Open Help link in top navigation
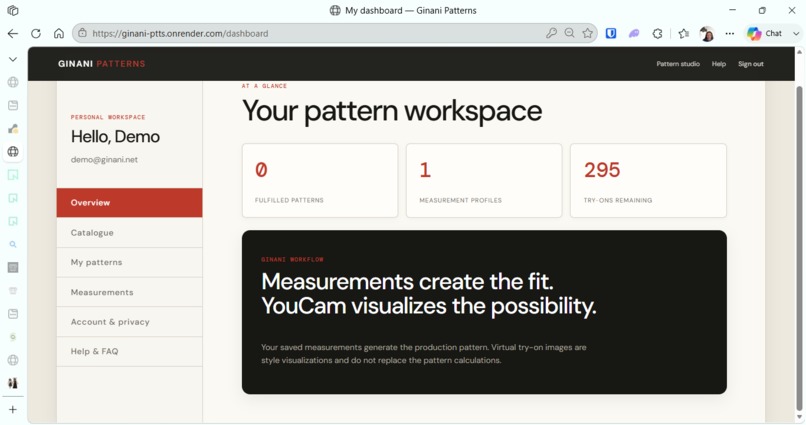806x425 pixels. (719, 64)
